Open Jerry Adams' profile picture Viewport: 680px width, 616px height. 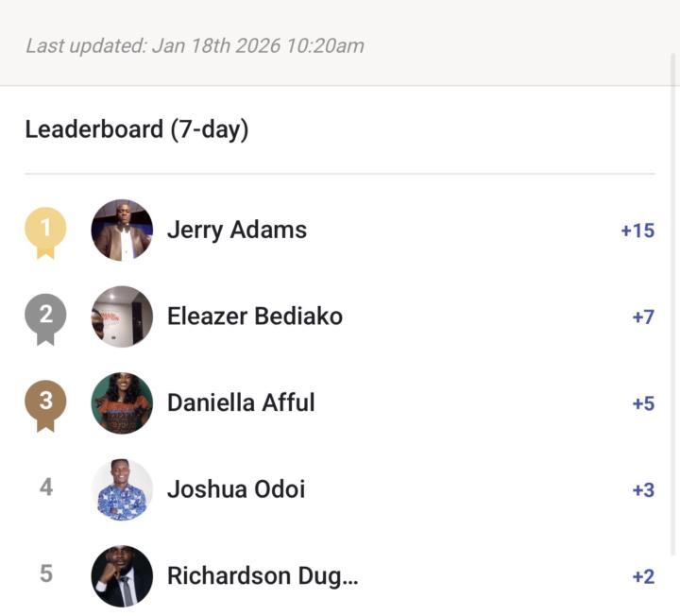[x=122, y=230]
